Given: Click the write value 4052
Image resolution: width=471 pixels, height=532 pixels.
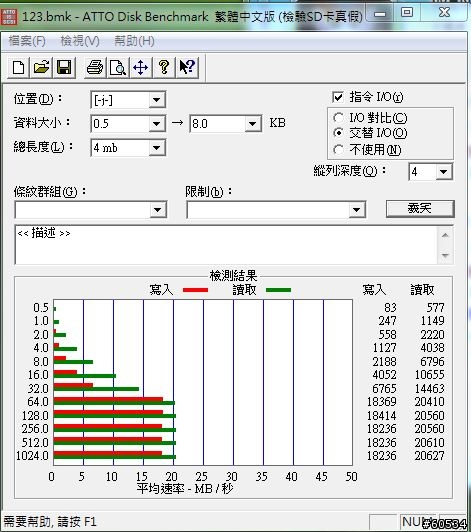Looking at the screenshot, I should pos(384,375).
